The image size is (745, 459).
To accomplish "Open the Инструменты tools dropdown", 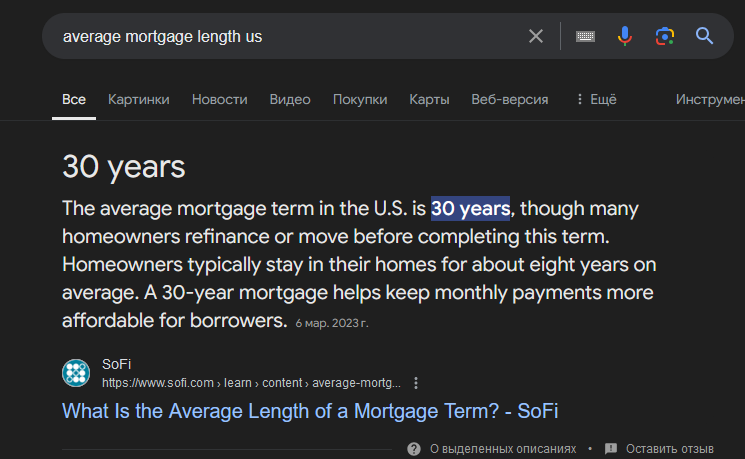I will pyautogui.click(x=710, y=99).
